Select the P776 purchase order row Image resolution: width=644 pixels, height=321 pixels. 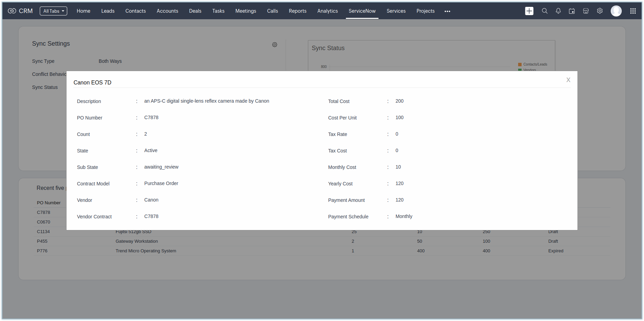click(42, 251)
